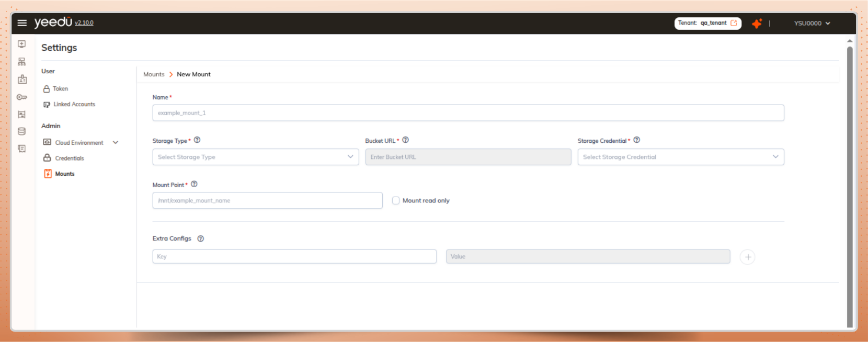
Task: Open the v2.10.0 version link
Action: pos(84,23)
